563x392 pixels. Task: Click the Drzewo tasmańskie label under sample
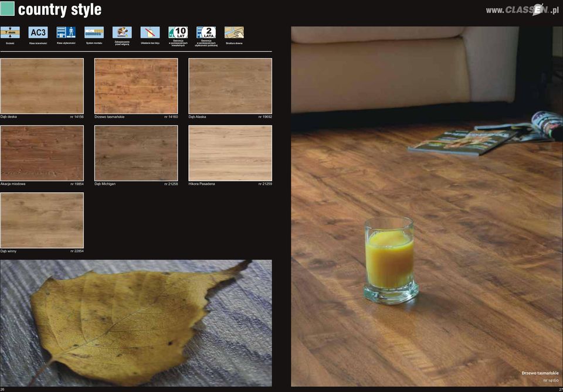(110, 117)
